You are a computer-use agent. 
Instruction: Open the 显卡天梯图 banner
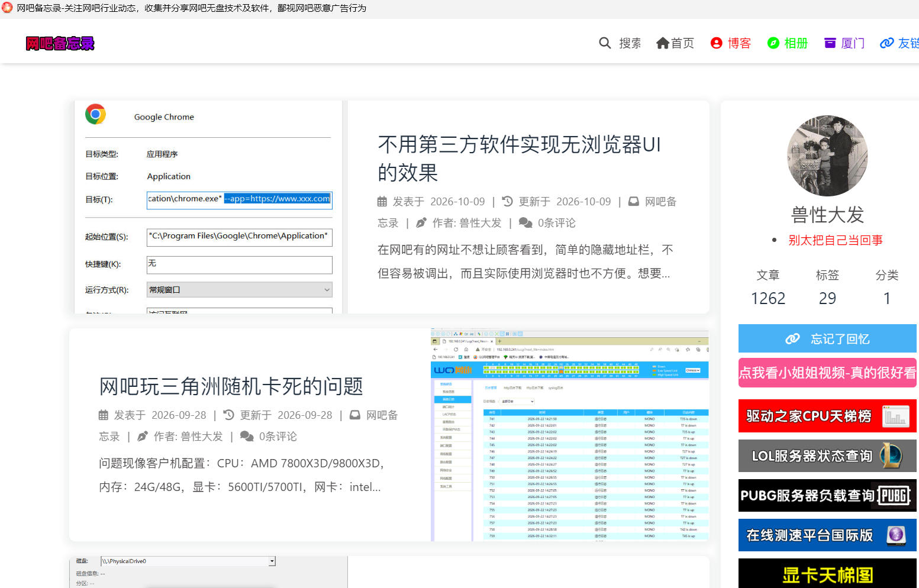827,574
